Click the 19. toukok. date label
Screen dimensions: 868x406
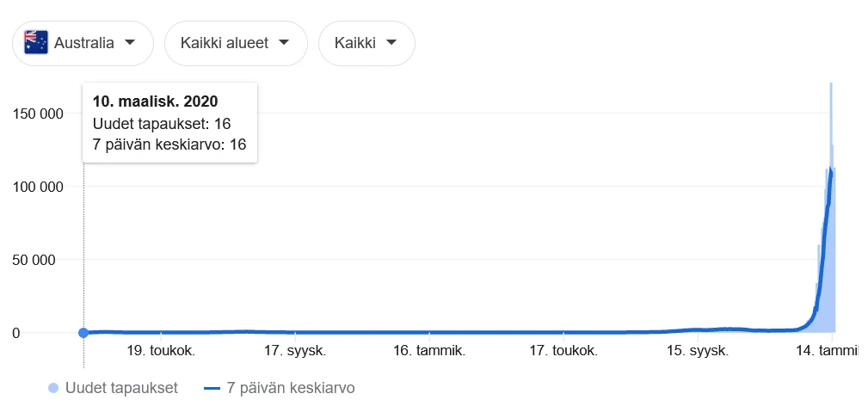pyautogui.click(x=161, y=351)
